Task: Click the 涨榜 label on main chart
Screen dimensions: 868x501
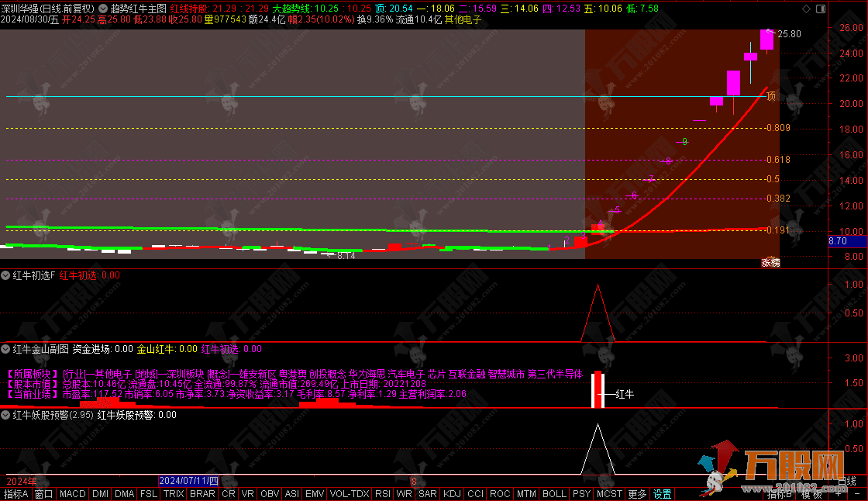Action: click(x=770, y=263)
